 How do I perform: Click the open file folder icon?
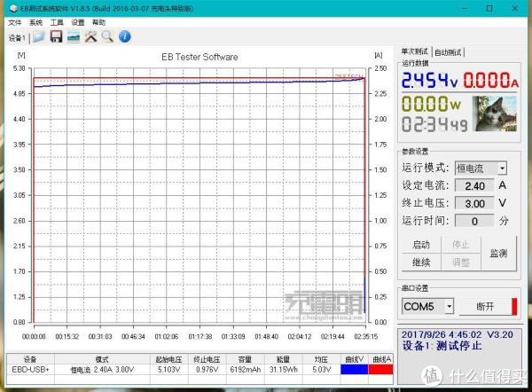point(38,37)
